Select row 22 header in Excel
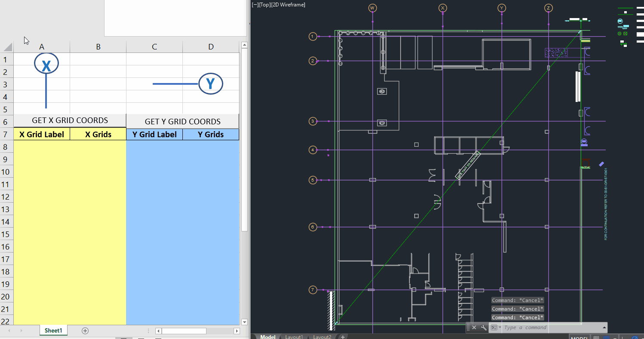 click(x=6, y=321)
